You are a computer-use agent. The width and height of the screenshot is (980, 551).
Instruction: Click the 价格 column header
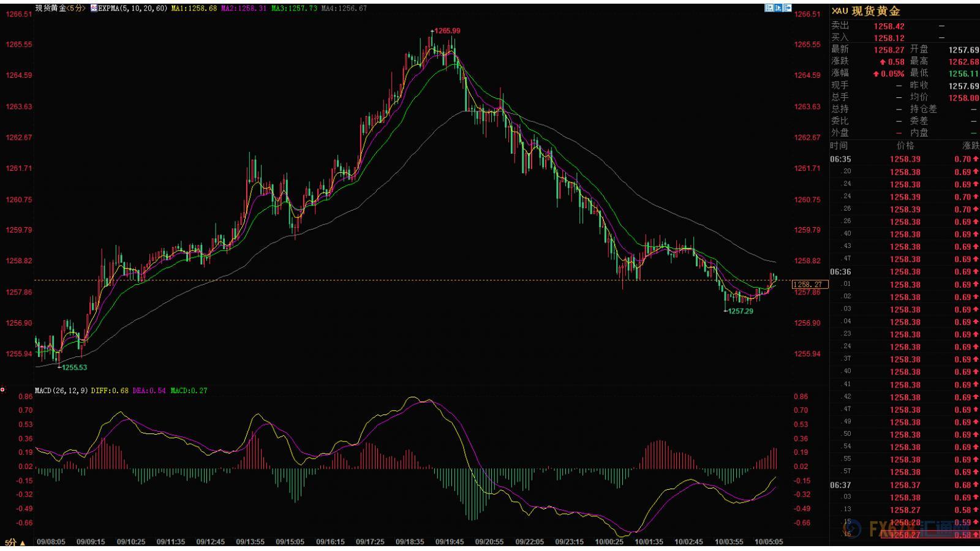point(905,146)
